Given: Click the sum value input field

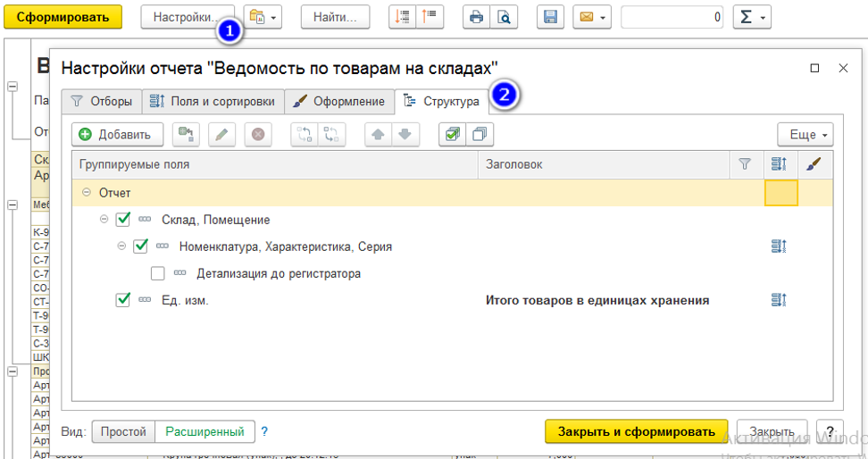Looking at the screenshot, I should (672, 17).
